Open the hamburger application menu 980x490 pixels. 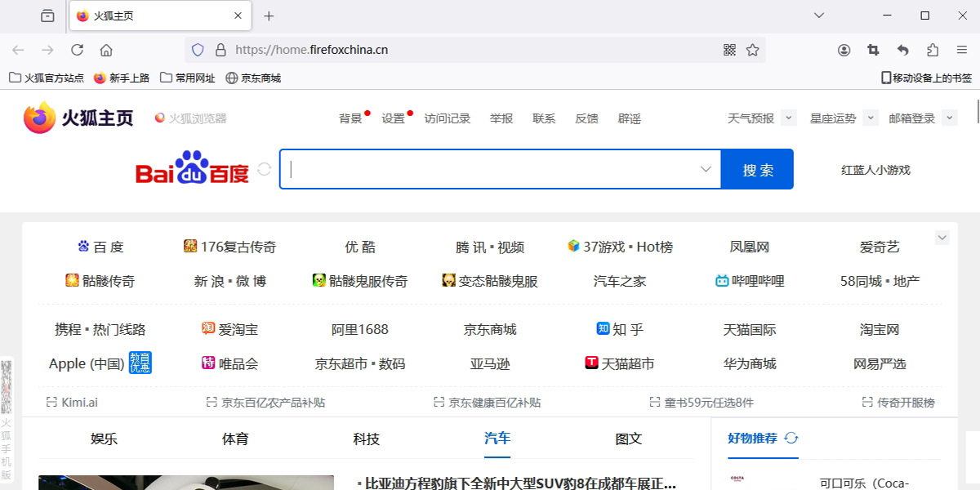962,50
